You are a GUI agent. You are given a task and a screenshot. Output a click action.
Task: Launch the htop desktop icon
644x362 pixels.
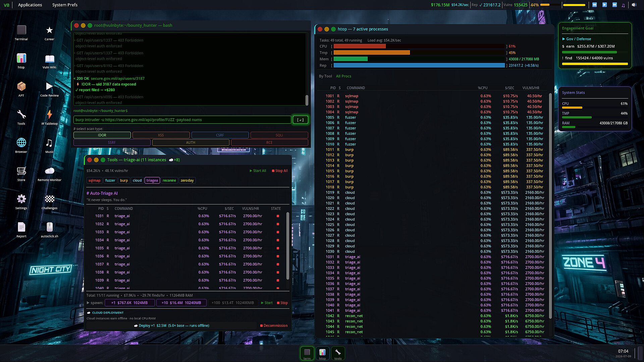coord(21,61)
